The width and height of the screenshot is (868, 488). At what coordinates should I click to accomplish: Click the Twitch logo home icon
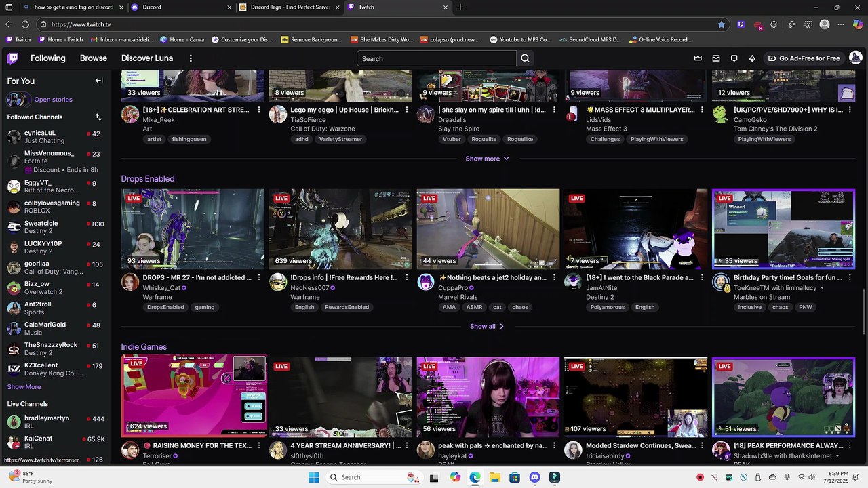click(x=12, y=58)
